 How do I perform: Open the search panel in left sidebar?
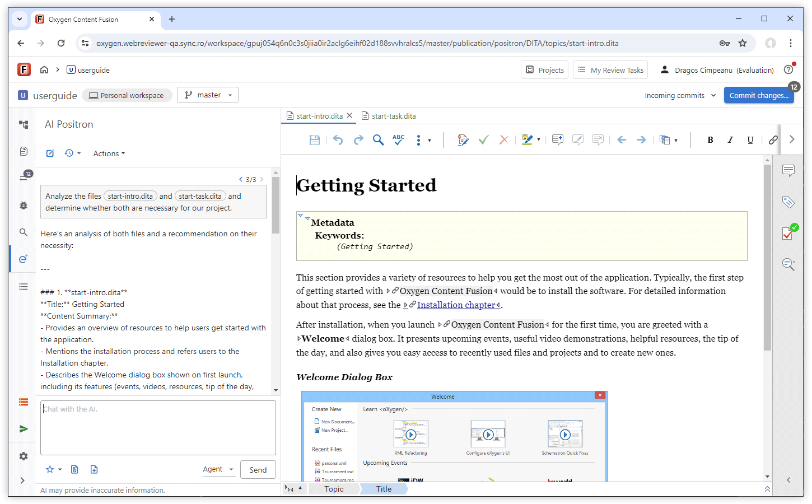24,232
